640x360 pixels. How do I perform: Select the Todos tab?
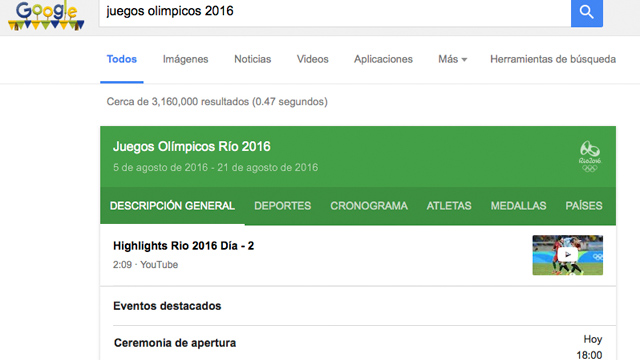coord(122,59)
